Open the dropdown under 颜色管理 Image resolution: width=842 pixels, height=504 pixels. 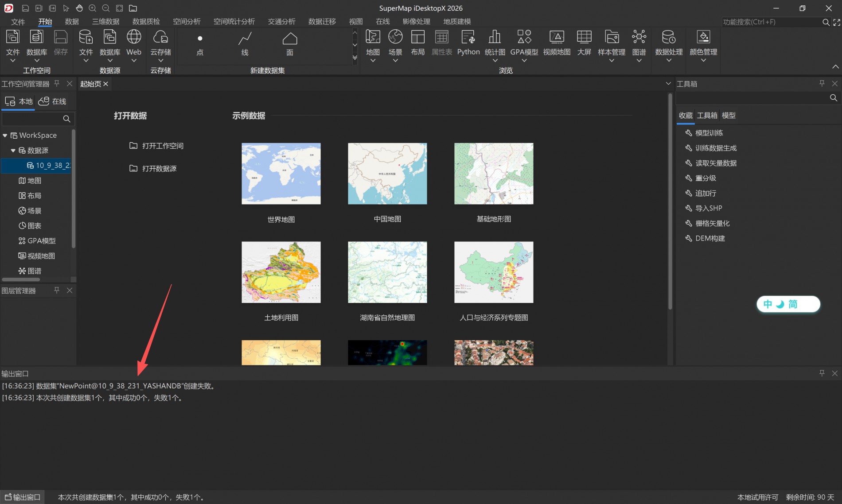coord(703,61)
